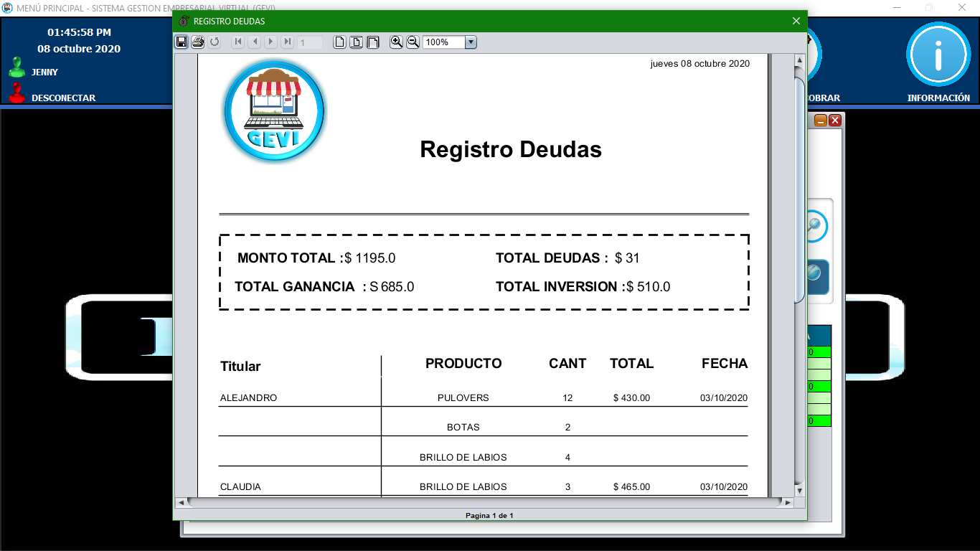The height and width of the screenshot is (551, 980).
Task: Click the GEVI store logo in the report
Action: tap(274, 111)
